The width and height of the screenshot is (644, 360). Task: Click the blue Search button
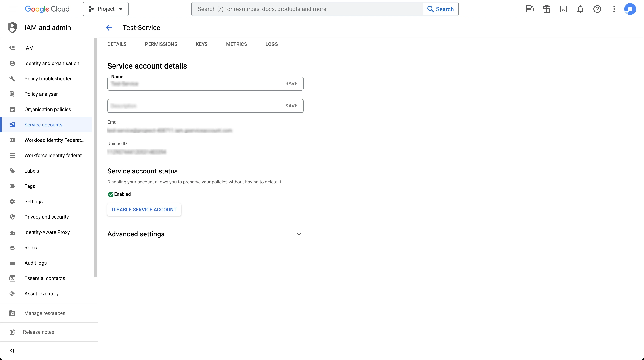[x=440, y=9]
